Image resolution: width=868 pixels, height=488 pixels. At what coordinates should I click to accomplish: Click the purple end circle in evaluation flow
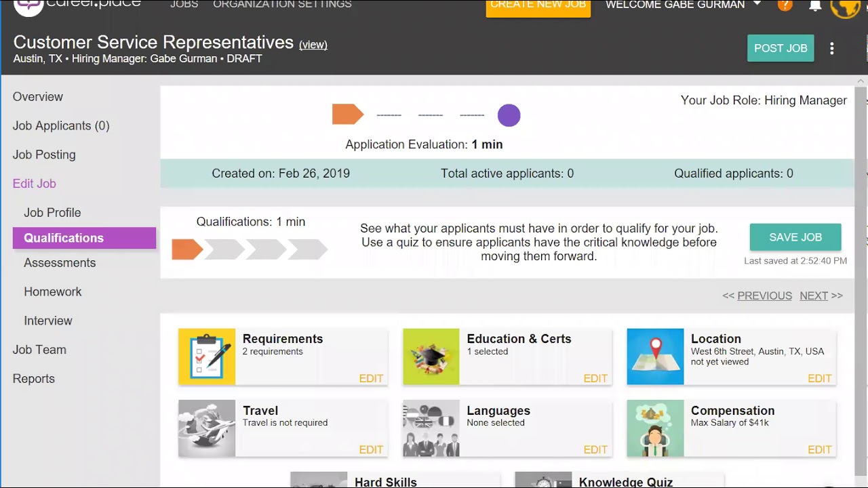point(509,115)
